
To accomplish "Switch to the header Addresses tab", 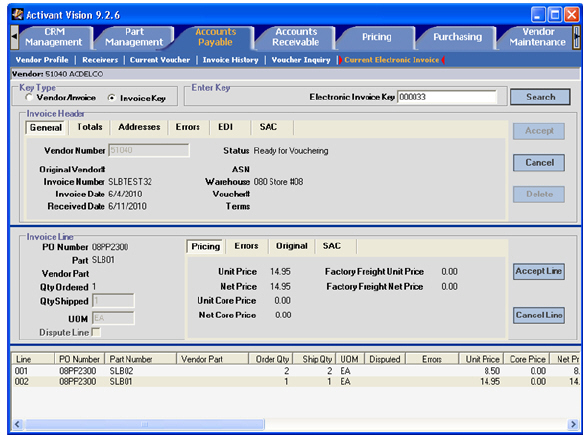I will [139, 127].
